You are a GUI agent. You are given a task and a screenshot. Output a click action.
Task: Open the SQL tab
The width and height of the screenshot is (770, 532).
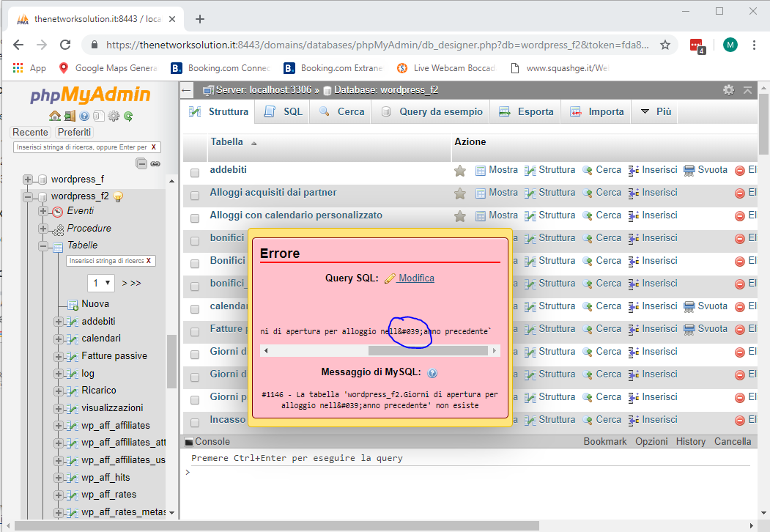[x=283, y=112]
